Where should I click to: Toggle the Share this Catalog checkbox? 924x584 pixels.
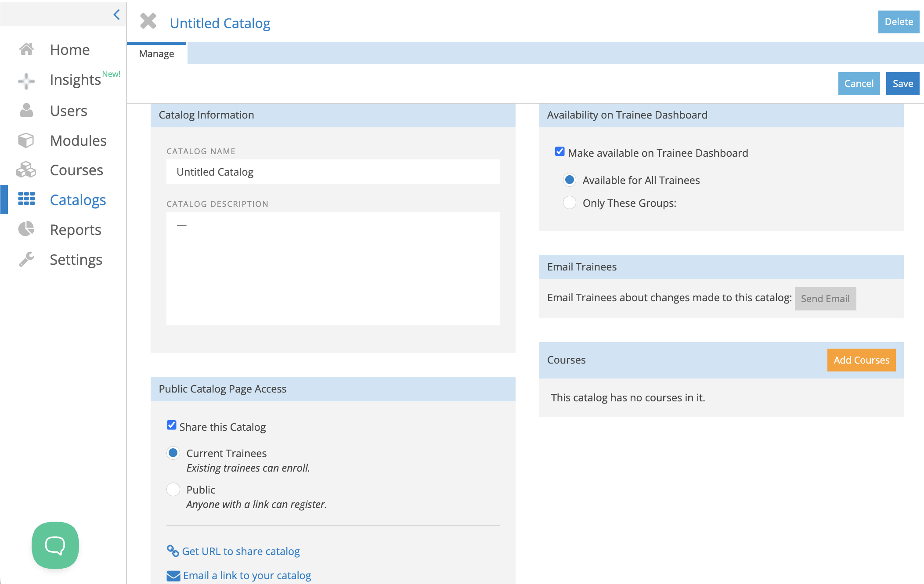171,425
